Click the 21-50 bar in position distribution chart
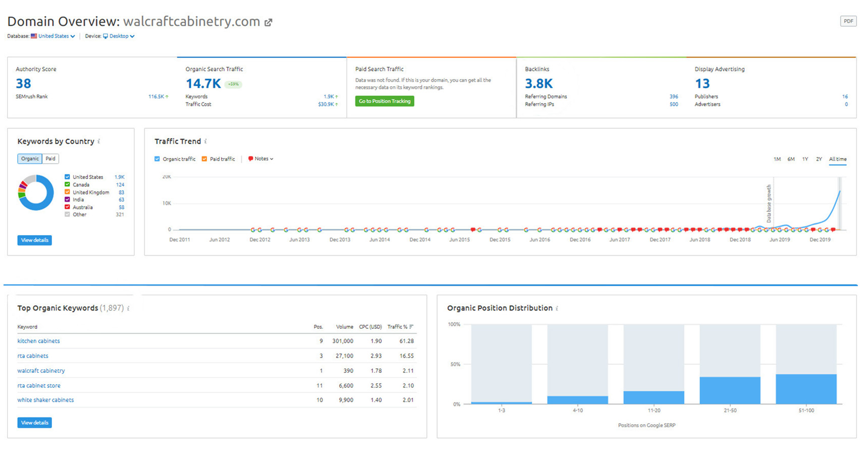 (x=730, y=390)
